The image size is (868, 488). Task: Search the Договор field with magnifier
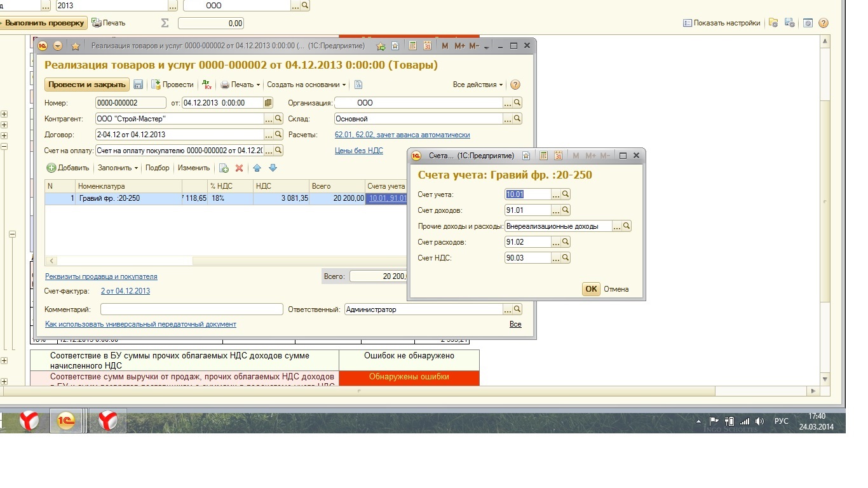tap(278, 135)
